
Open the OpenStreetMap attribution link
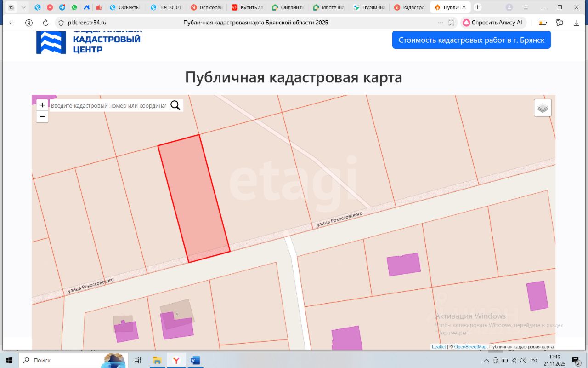(470, 347)
